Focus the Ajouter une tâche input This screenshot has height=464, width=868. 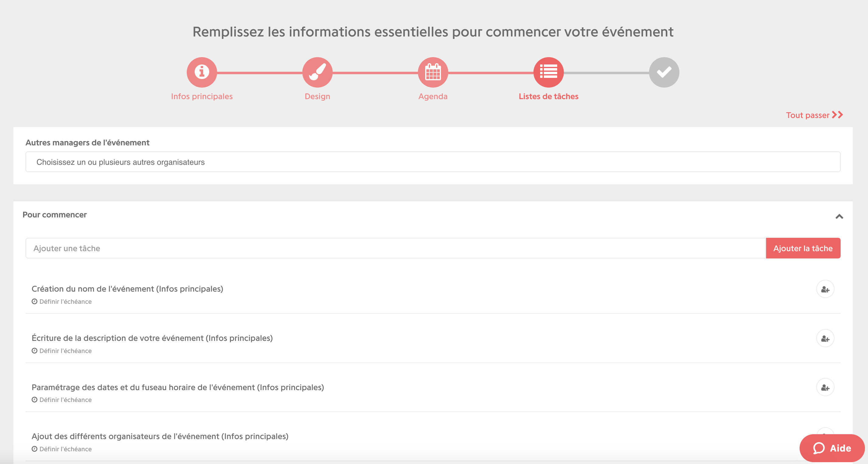click(x=396, y=248)
